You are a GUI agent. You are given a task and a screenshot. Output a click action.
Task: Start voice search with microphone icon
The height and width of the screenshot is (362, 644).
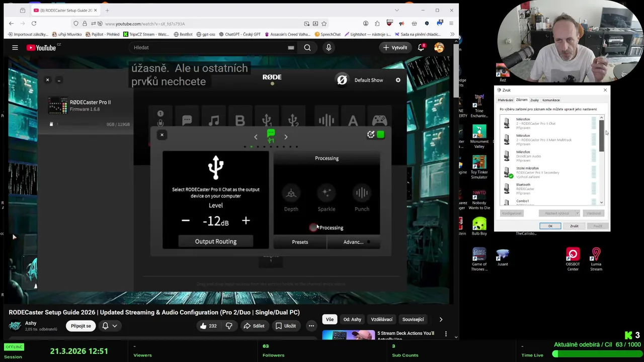(329, 47)
